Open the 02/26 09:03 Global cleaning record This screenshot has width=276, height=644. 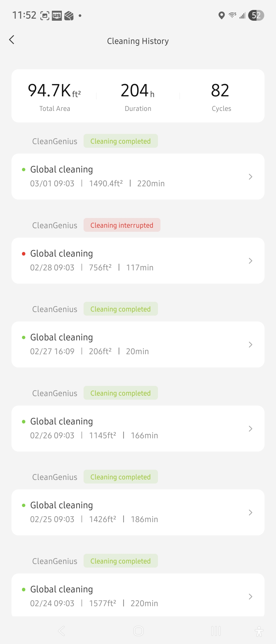(x=138, y=429)
